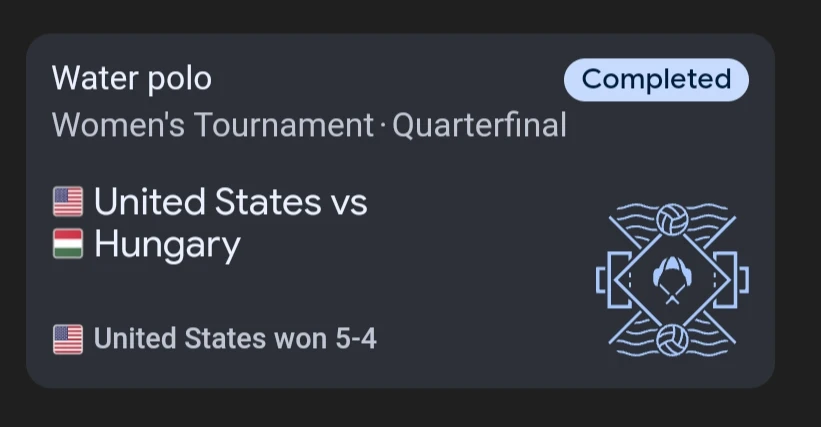
Task: Click the Hungary flag icon
Action: (x=68, y=245)
